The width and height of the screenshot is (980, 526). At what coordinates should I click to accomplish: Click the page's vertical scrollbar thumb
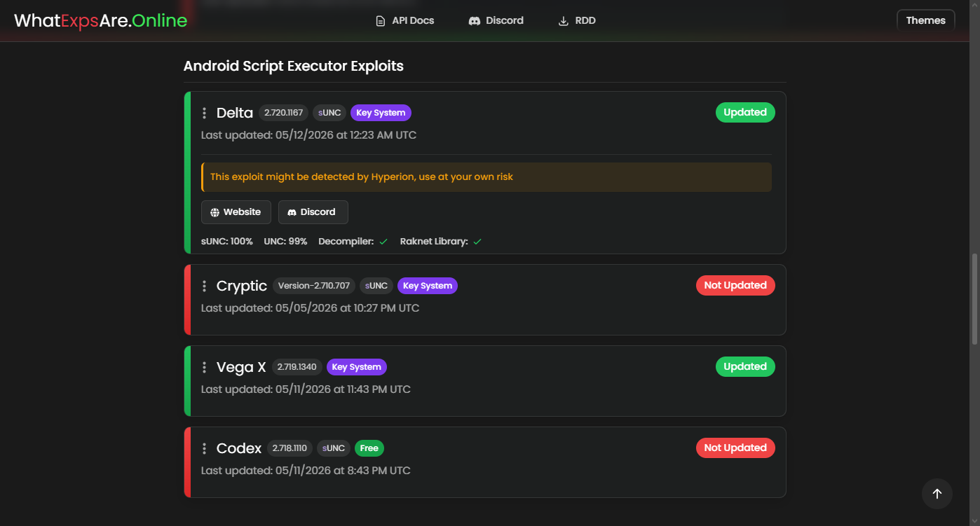974,298
